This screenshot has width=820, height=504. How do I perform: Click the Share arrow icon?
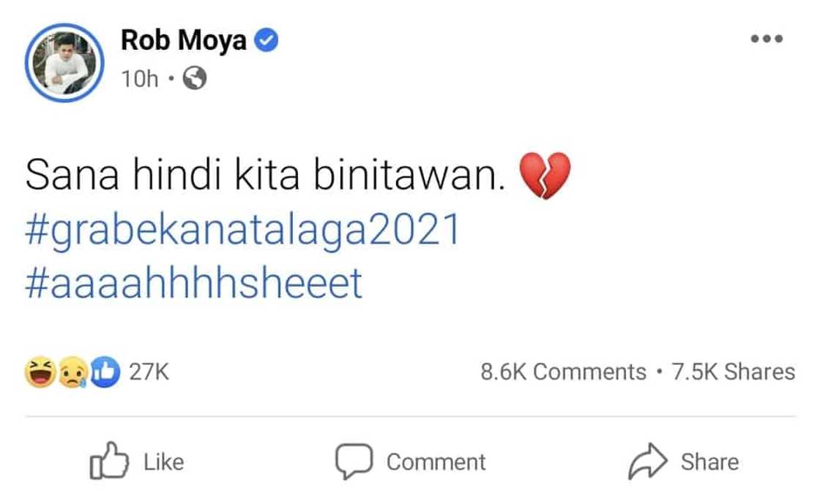647,461
